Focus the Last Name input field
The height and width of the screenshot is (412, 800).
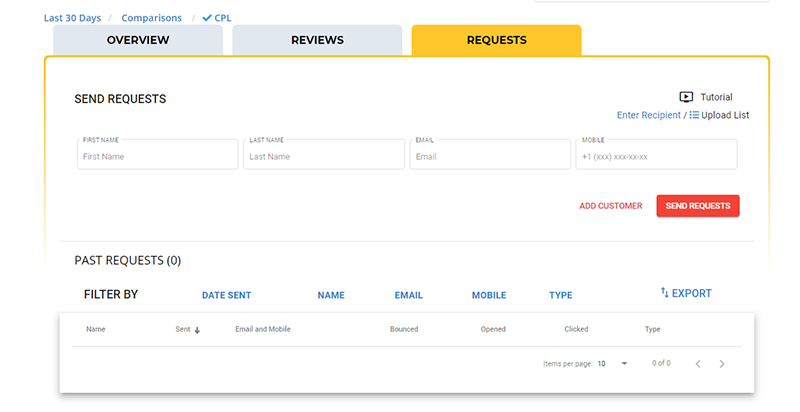(323, 154)
